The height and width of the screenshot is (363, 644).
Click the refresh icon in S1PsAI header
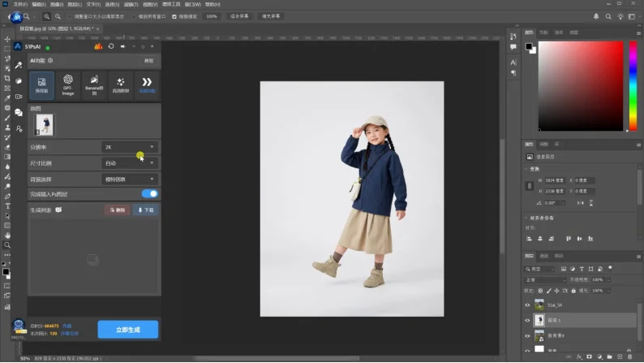click(x=111, y=46)
